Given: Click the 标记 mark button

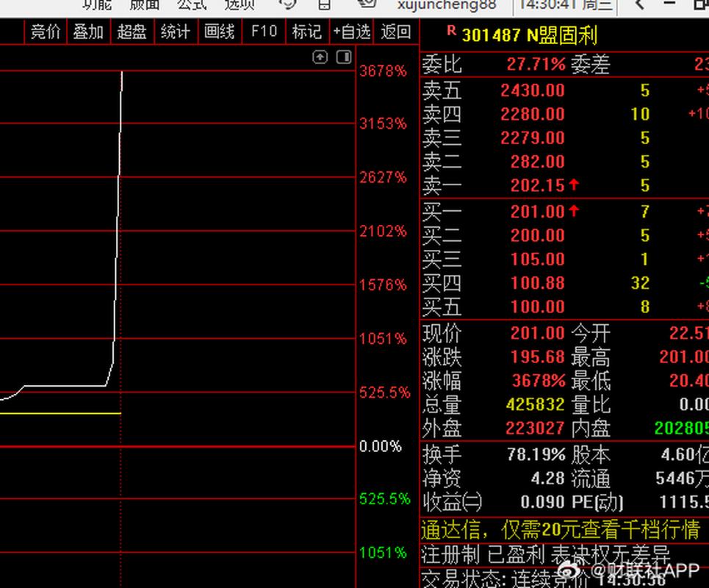Looking at the screenshot, I should point(307,32).
